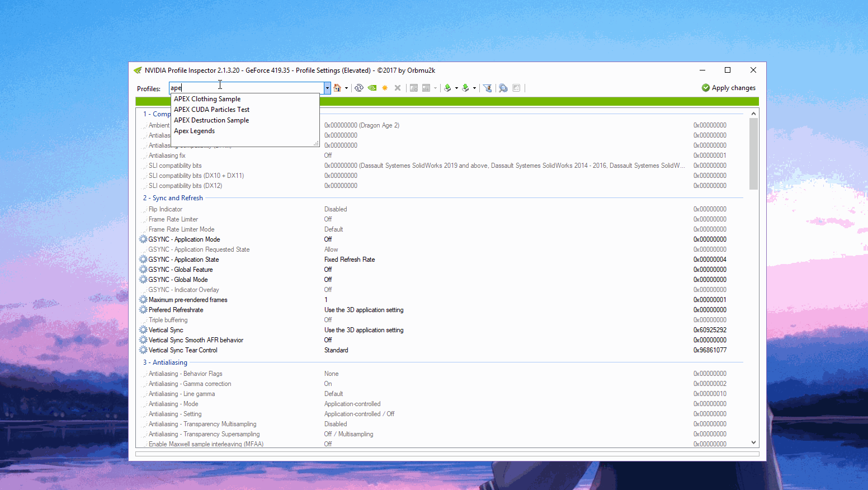Import profiles from file
Viewport: 868px width, 490px height.
(x=465, y=88)
